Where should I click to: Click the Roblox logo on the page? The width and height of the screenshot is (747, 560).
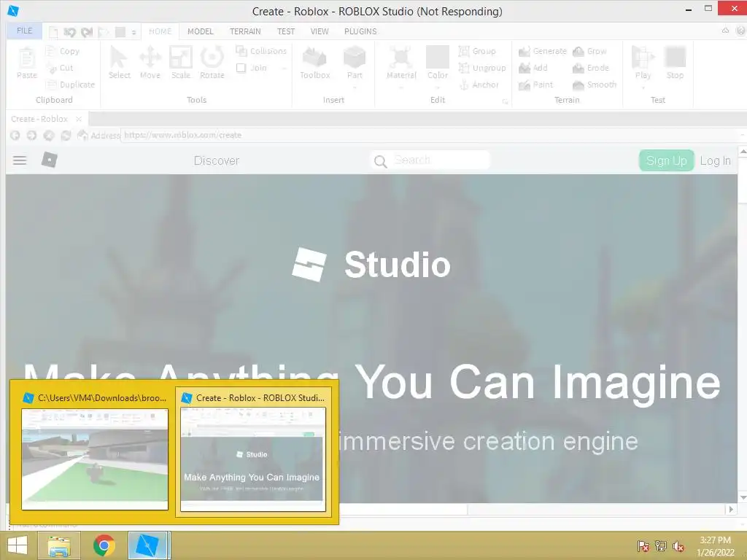click(x=49, y=160)
